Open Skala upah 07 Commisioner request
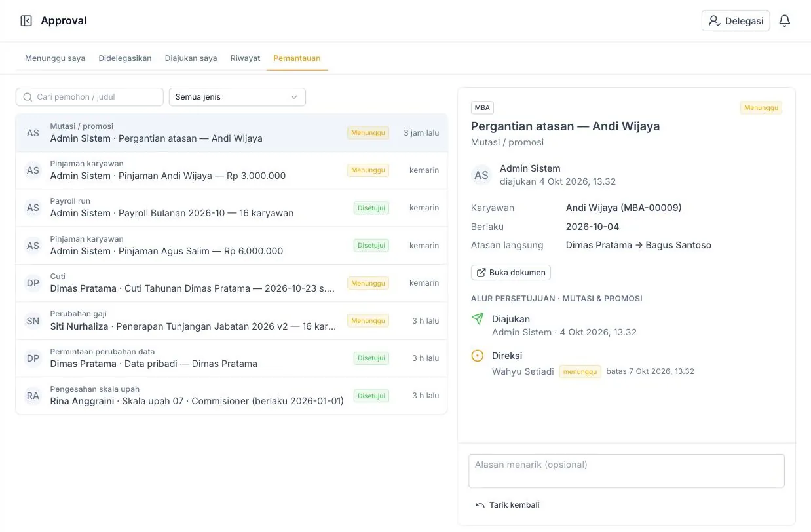 click(231, 396)
